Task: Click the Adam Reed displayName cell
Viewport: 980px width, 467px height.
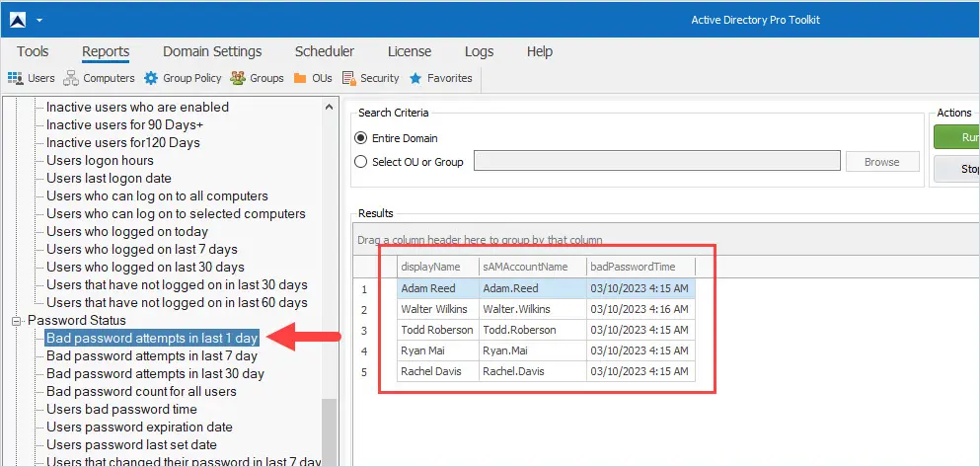Action: pos(438,289)
